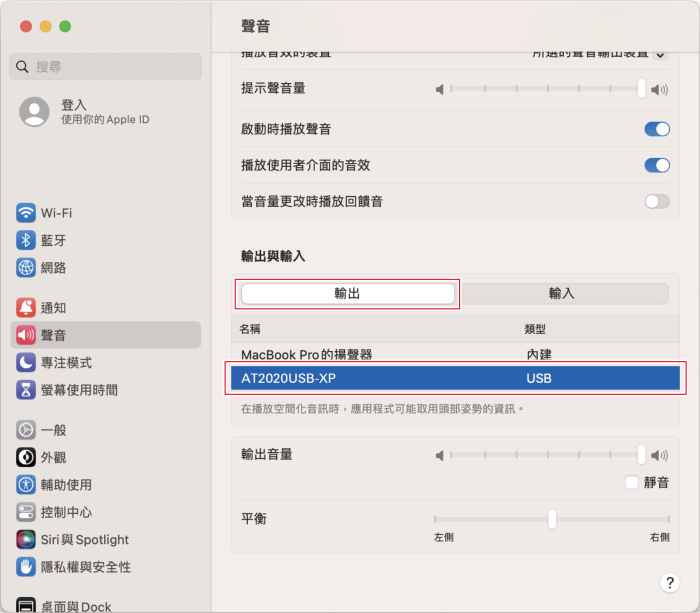Open 螢幕使用時間 (Screen Time) settings
Viewport: 700px width, 613px height.
click(78, 390)
